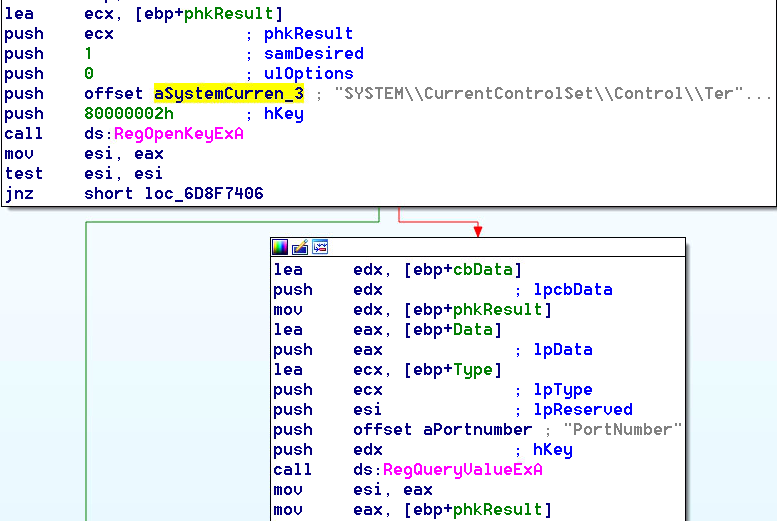Click the node color icon in lower block header
Viewport: 777px width, 521px height.
280,247
